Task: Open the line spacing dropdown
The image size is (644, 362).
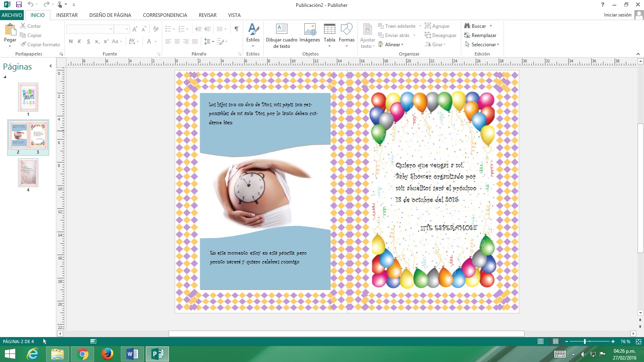Action: pyautogui.click(x=213, y=41)
